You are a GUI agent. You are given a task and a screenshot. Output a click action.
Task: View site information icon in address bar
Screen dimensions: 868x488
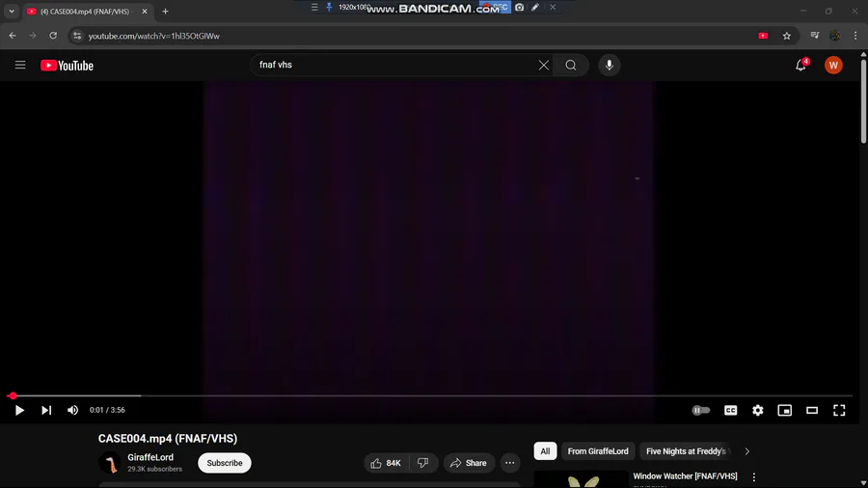[x=77, y=36]
